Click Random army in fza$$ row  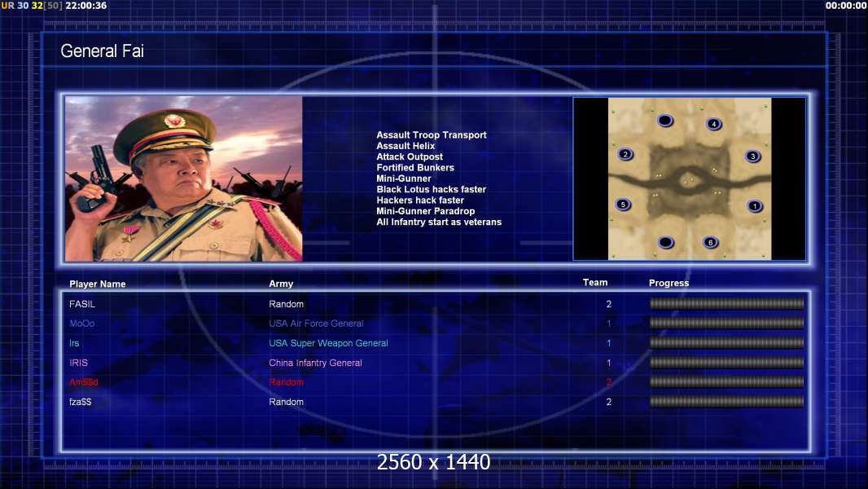[x=286, y=402]
